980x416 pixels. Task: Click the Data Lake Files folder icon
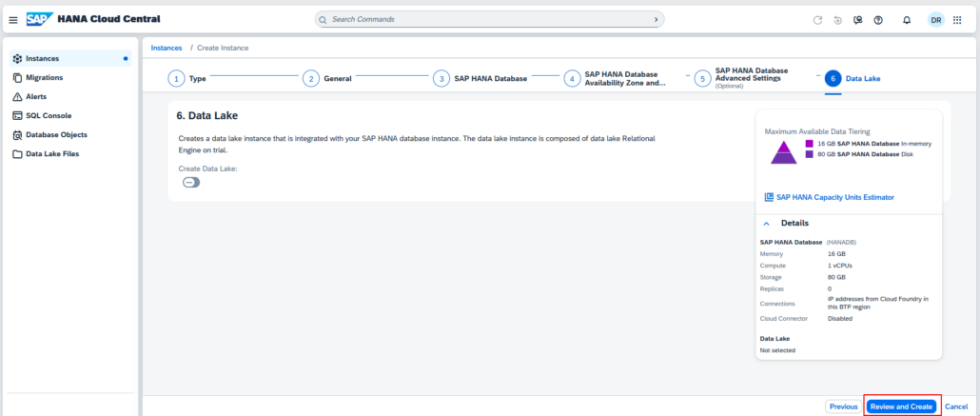coord(17,154)
